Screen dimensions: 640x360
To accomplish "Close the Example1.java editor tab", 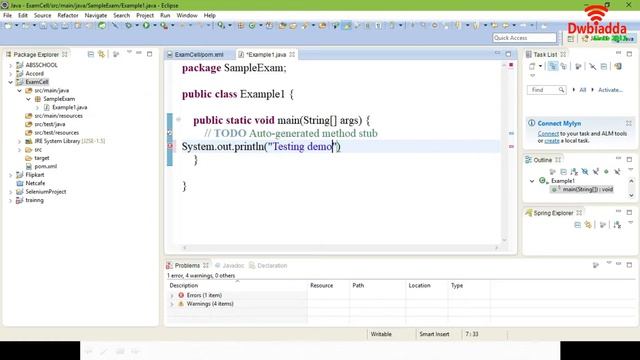I will tap(292, 54).
